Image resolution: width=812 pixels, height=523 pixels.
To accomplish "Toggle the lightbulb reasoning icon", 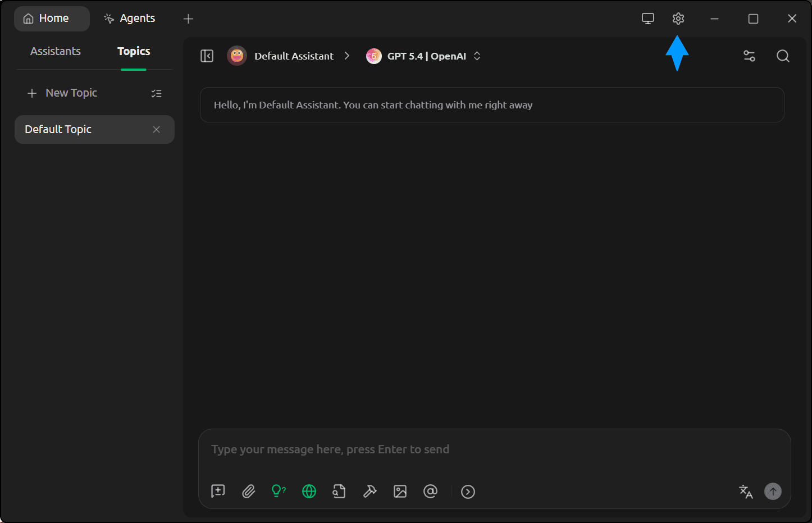I will point(279,492).
